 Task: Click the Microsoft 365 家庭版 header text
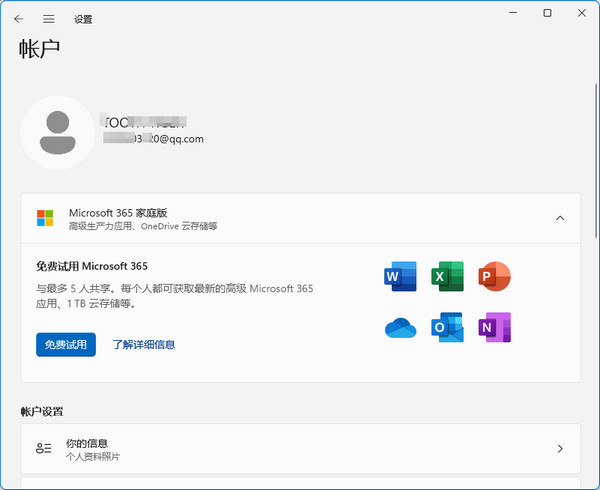point(118,213)
